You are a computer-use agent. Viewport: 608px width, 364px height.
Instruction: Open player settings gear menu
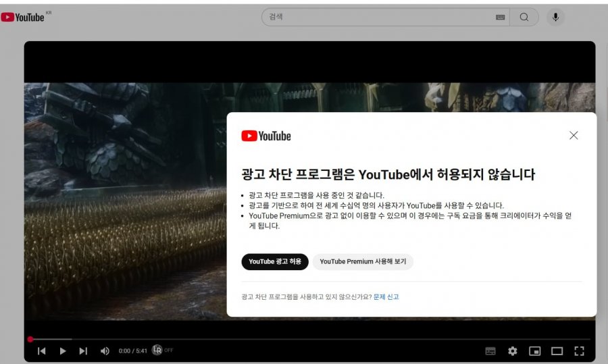pyautogui.click(x=512, y=350)
